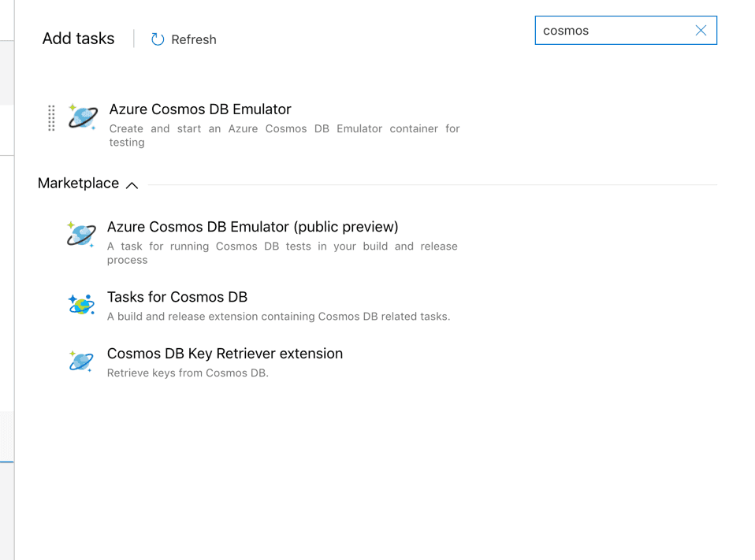Grab the drag handle beside Azure Cosmos DB Emulator
The height and width of the screenshot is (560, 755).
click(51, 118)
